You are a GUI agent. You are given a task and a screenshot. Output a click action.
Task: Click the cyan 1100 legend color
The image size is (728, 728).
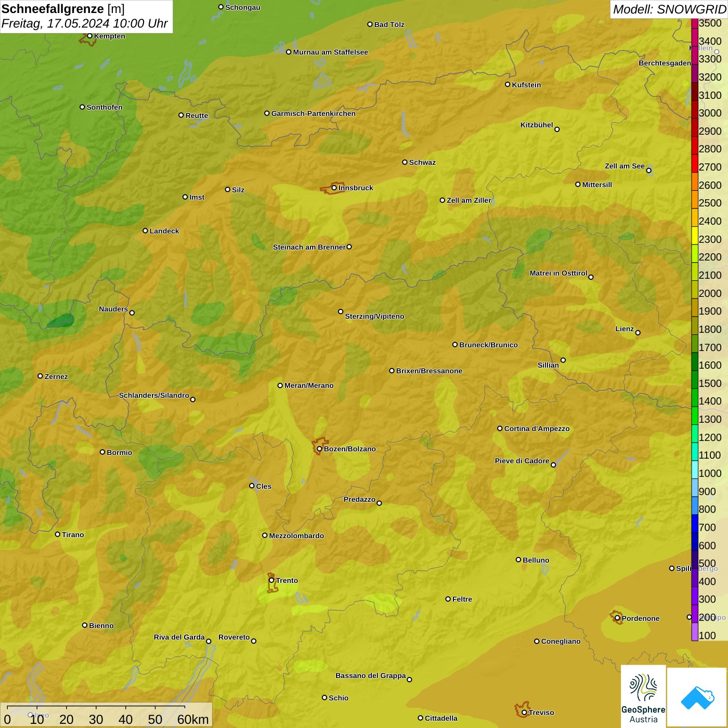tap(695, 452)
